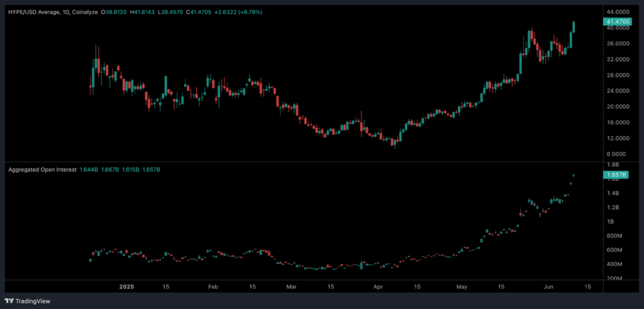
Task: Click the May label on time axis
Action: point(462,286)
